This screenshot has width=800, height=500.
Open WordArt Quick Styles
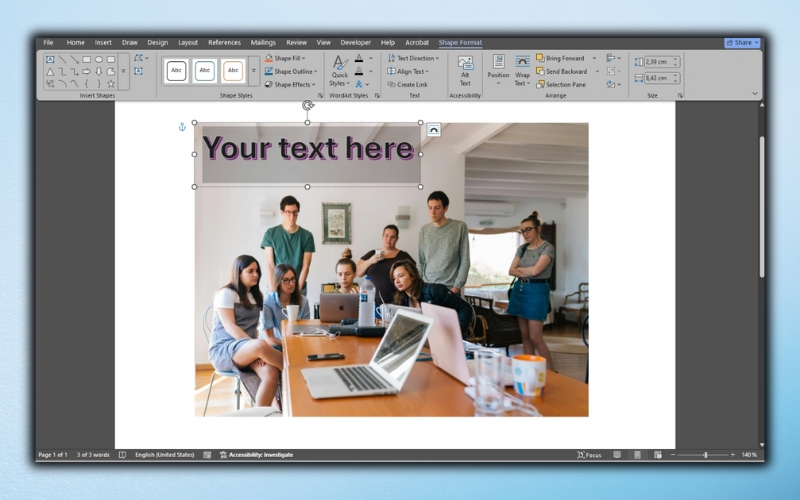click(339, 70)
